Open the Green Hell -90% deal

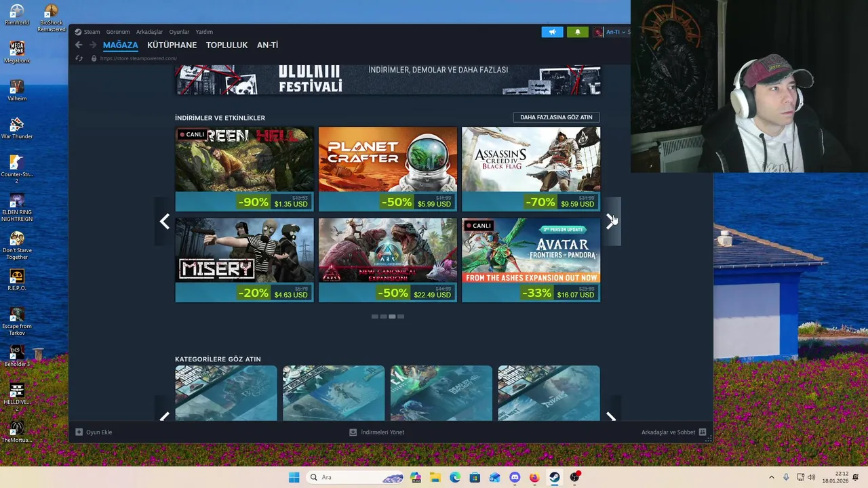point(245,169)
